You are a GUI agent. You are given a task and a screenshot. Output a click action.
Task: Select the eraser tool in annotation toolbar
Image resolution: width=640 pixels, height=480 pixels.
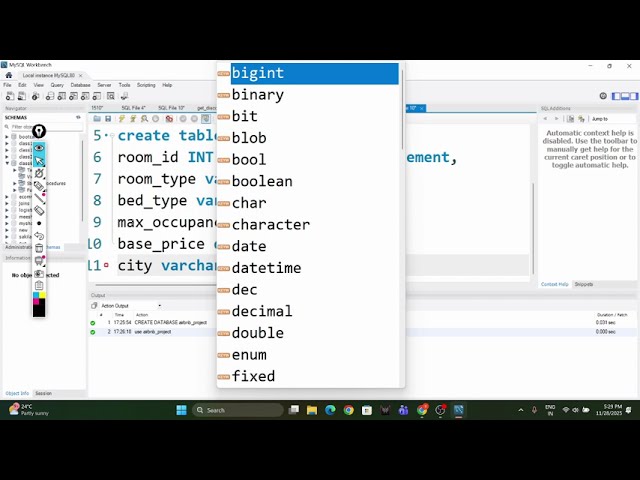click(x=39, y=211)
